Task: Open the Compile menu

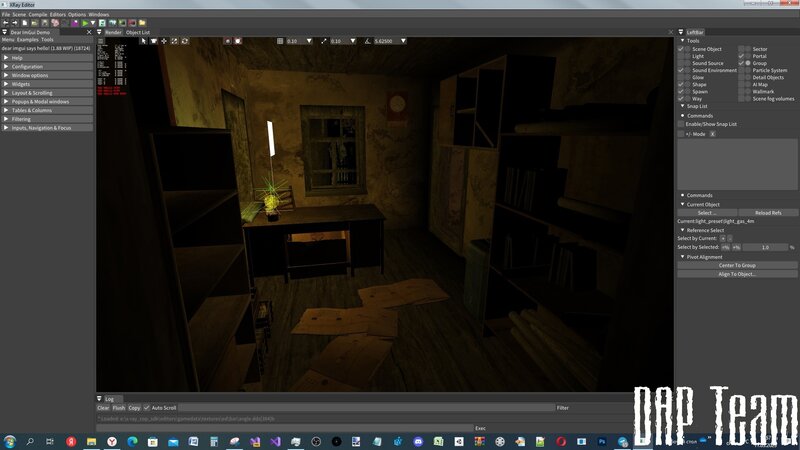Action: (x=37, y=14)
